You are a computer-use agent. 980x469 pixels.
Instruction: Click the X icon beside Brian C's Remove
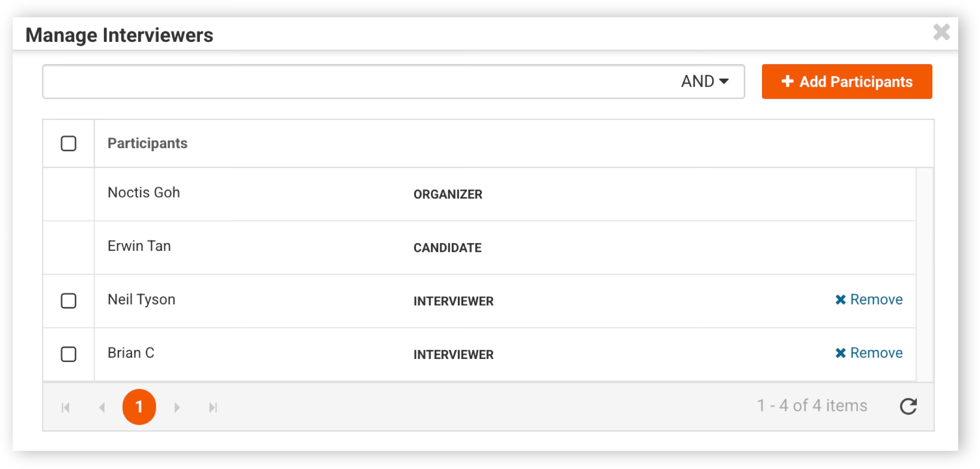coord(841,353)
